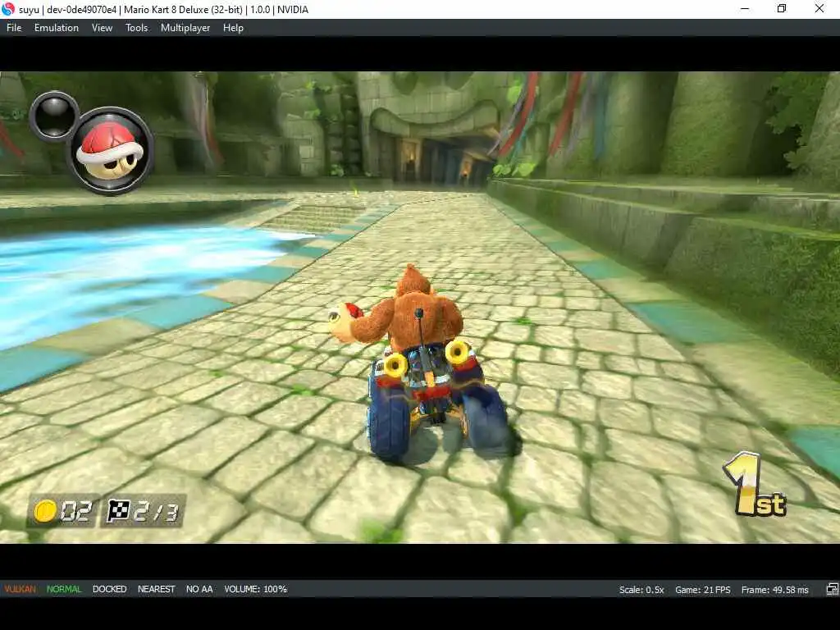
Task: Click the 1st place rank indicator
Action: click(755, 484)
